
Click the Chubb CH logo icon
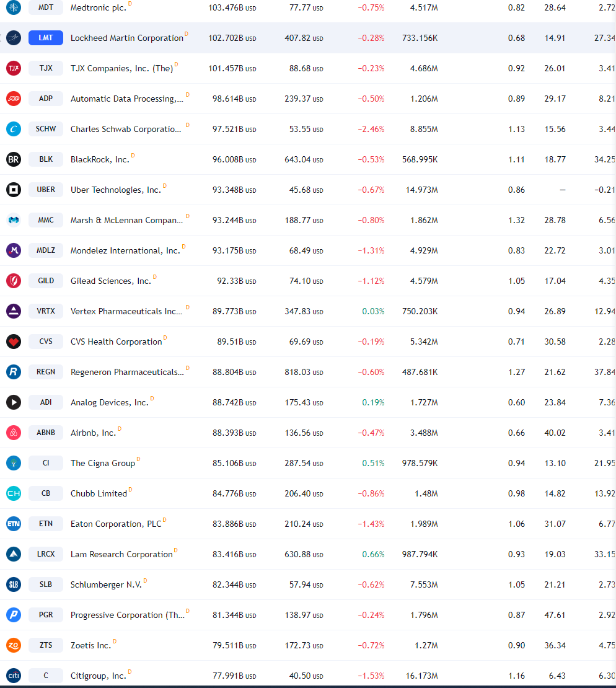[x=14, y=493]
